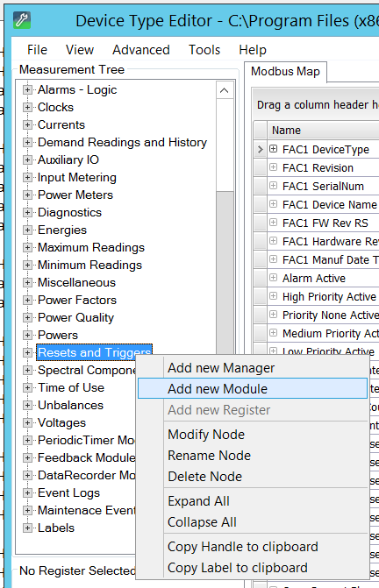
Task: Choose Copy Label to clipboard
Action: pyautogui.click(x=253, y=567)
